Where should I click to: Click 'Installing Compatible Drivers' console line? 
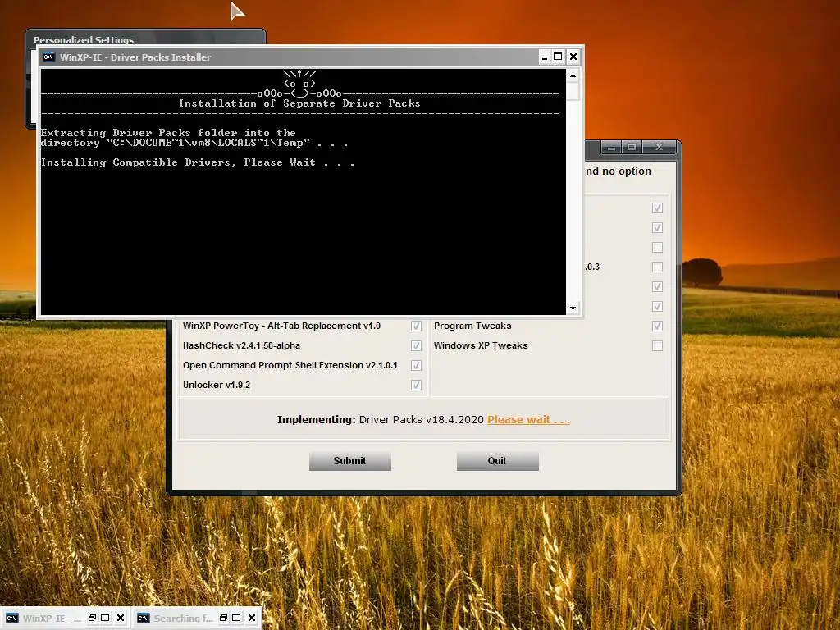point(198,162)
